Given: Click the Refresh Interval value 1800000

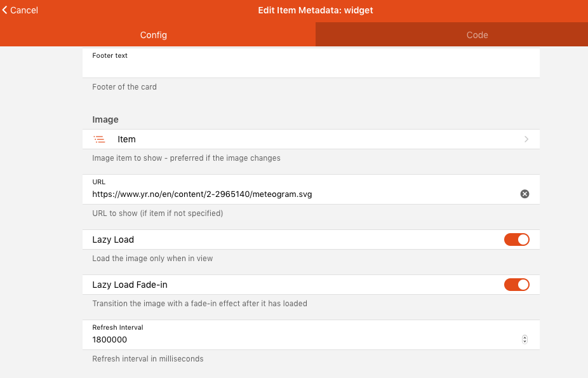Looking at the screenshot, I should click(x=110, y=340).
